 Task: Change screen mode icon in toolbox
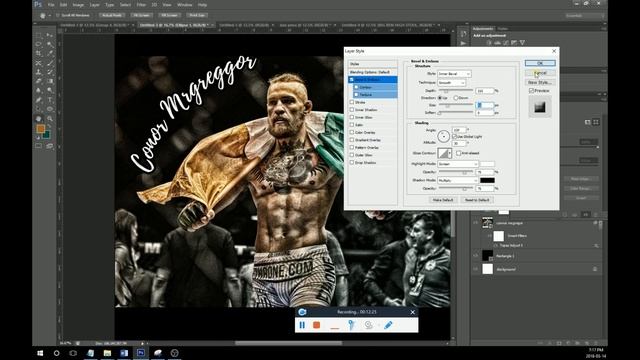click(x=49, y=146)
